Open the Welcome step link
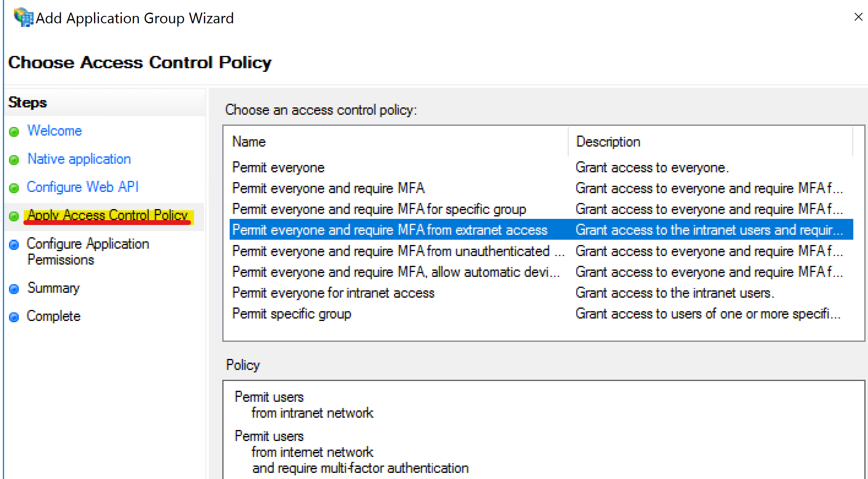The height and width of the screenshot is (479, 868). [55, 131]
